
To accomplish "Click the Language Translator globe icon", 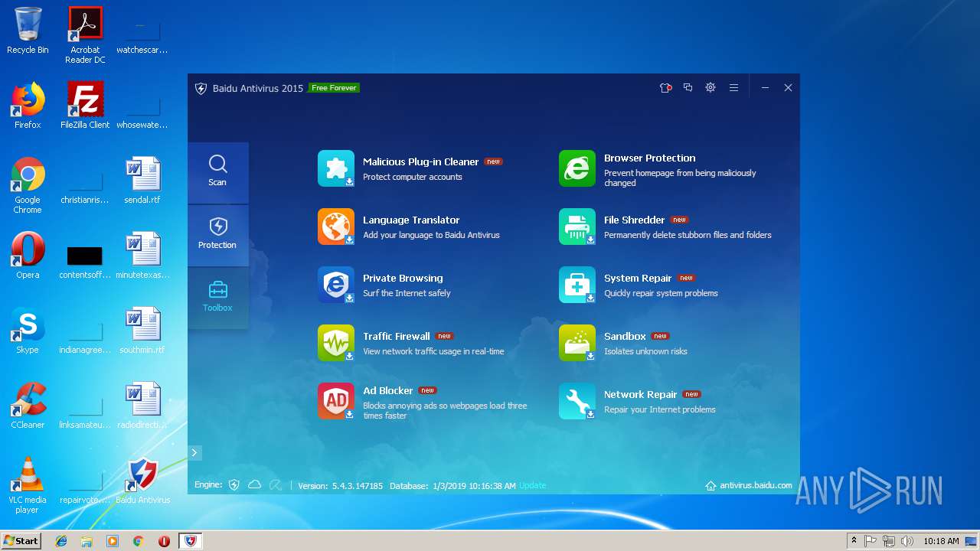I will click(x=336, y=227).
